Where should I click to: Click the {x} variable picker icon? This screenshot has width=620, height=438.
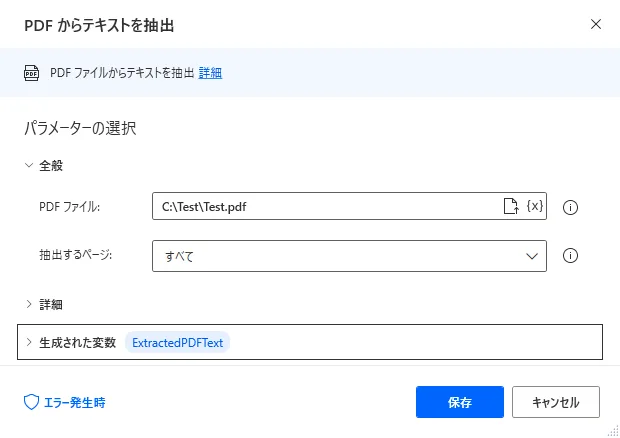535,206
